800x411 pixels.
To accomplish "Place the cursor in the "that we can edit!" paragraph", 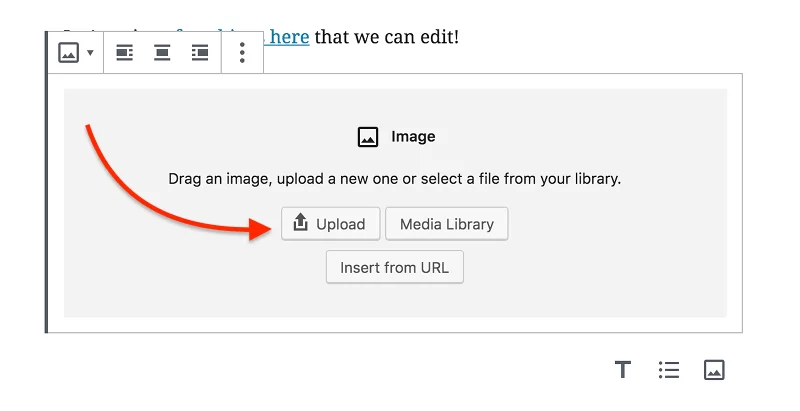I will [387, 37].
